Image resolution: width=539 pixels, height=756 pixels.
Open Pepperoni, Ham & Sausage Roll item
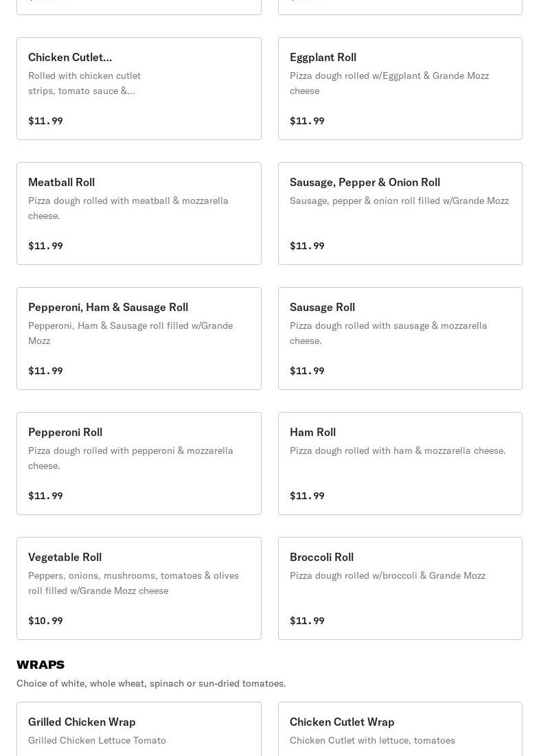pyautogui.click(x=108, y=307)
